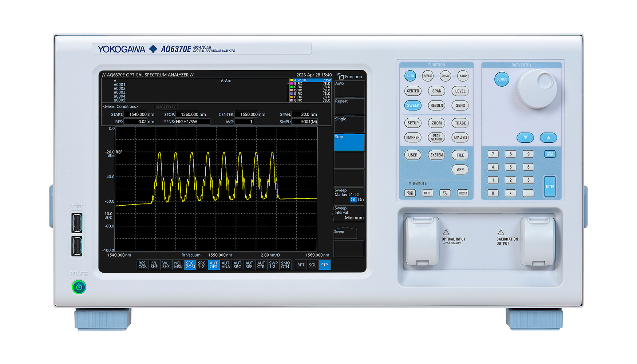
Task: Open trace settings with the TRACE key
Action: tap(460, 123)
